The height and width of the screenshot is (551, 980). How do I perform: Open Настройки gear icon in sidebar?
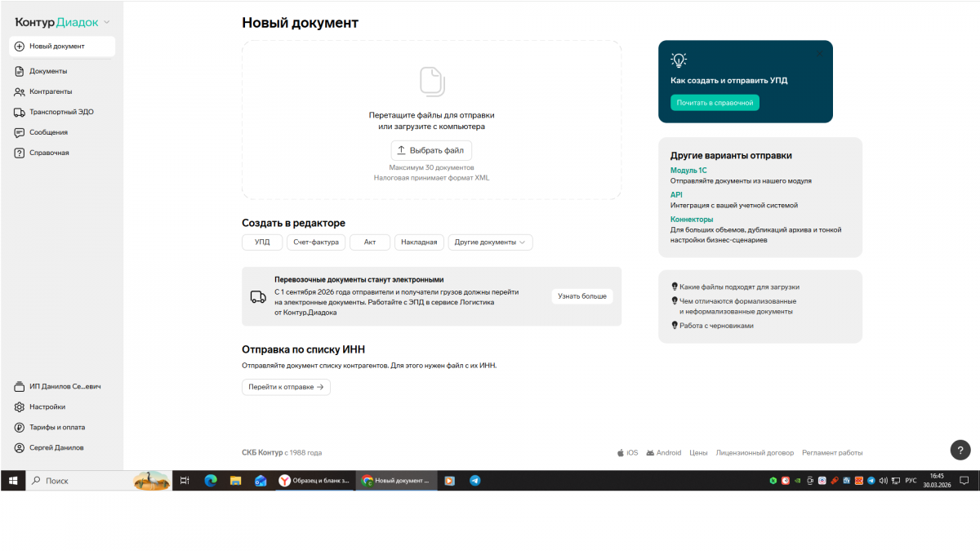(x=20, y=407)
